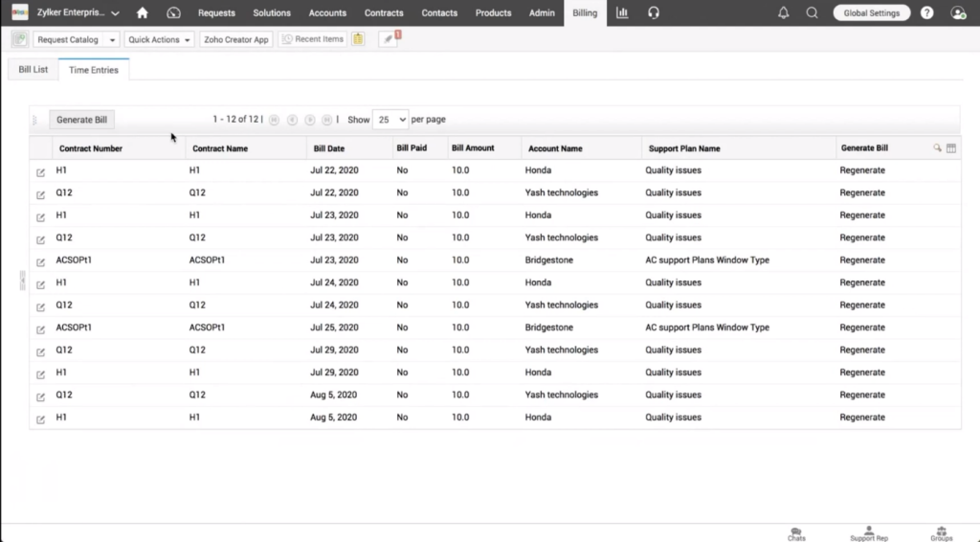Open the dashboard gauge icon
980x542 pixels.
point(173,13)
